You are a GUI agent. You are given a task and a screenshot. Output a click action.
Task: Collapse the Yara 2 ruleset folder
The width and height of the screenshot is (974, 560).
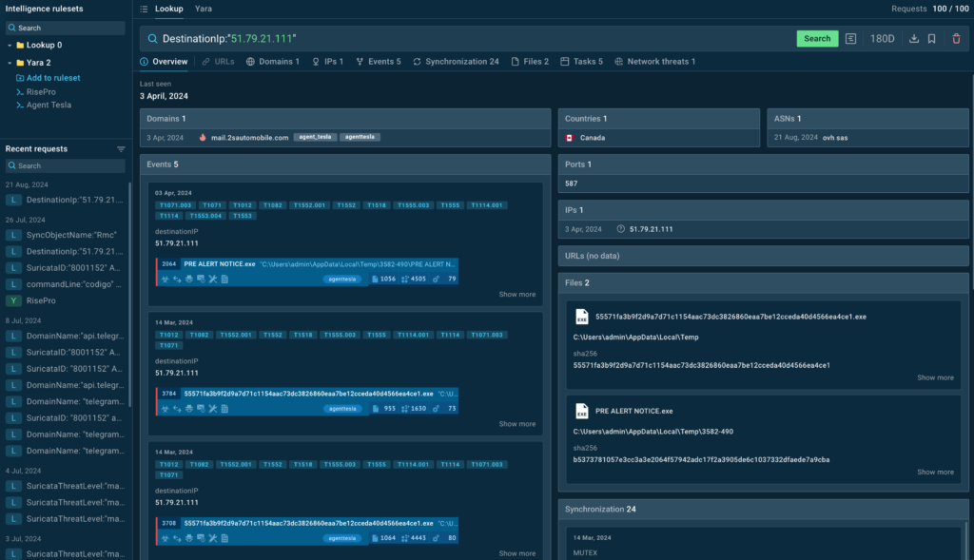coord(10,63)
